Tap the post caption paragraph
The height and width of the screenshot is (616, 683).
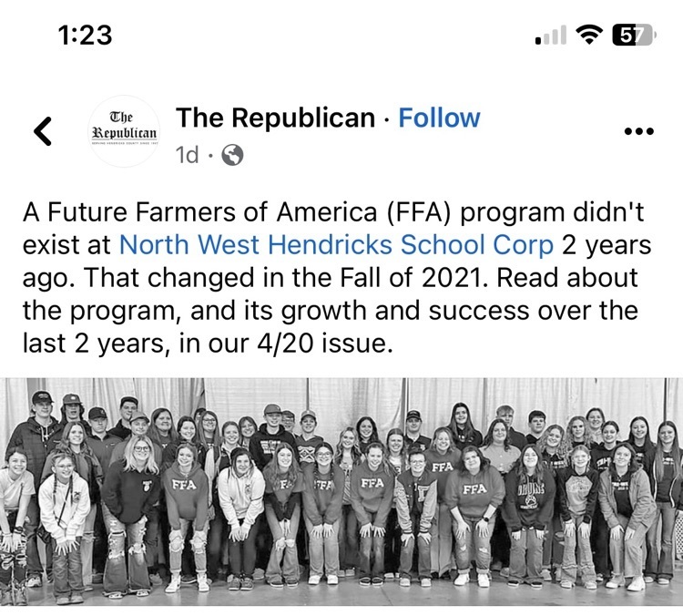tap(337, 278)
